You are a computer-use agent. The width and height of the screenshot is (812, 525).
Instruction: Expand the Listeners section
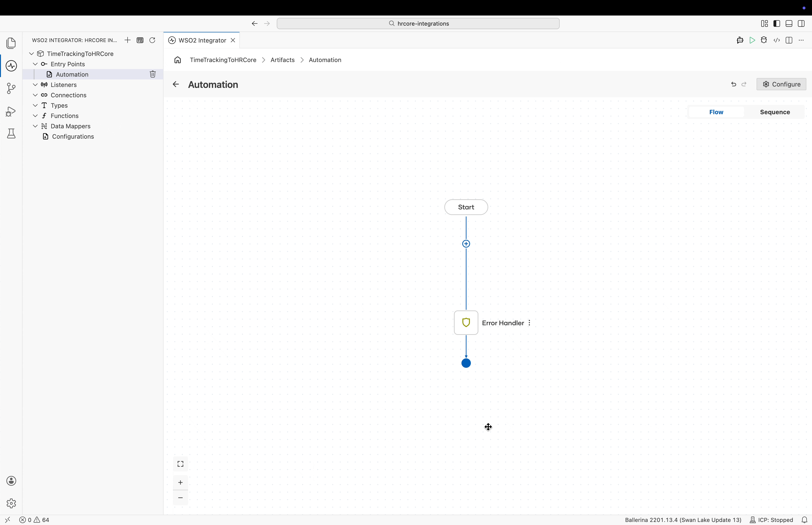click(35, 85)
